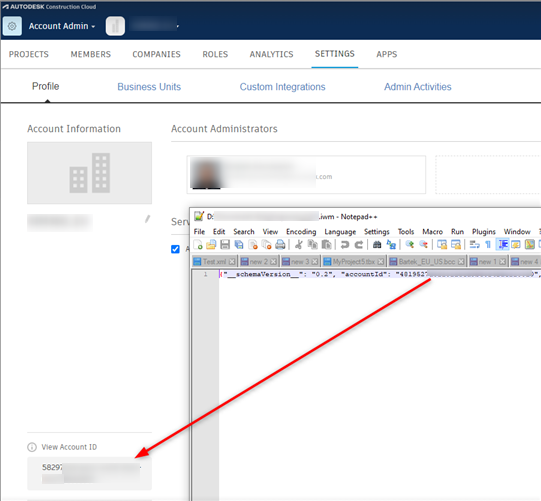
Task: Open the Business Units link
Action: pyautogui.click(x=149, y=87)
